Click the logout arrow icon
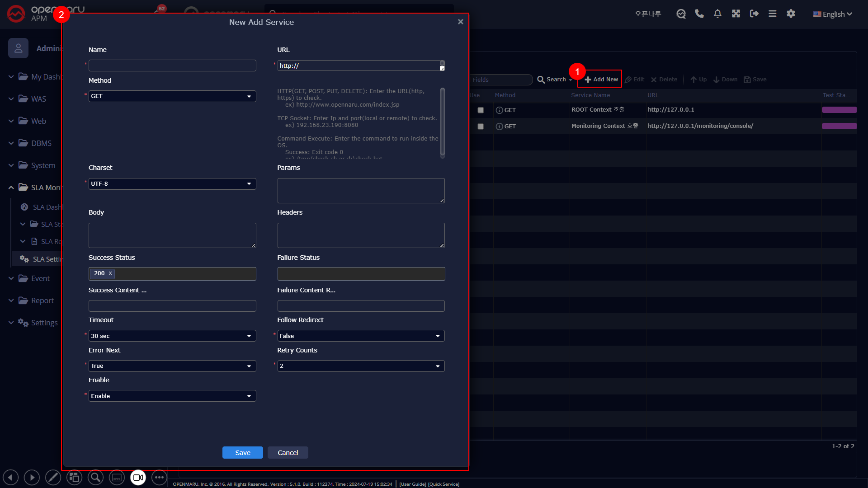868x488 pixels. pos(754,14)
